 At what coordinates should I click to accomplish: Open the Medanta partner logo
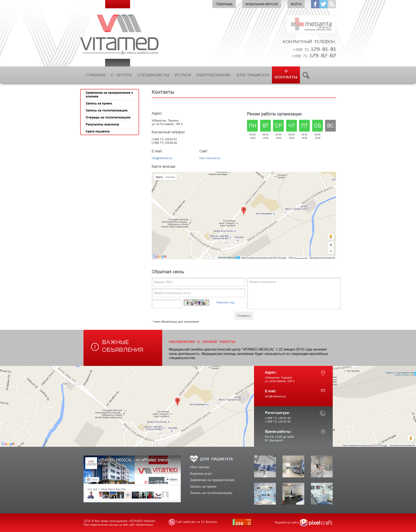pos(311,24)
